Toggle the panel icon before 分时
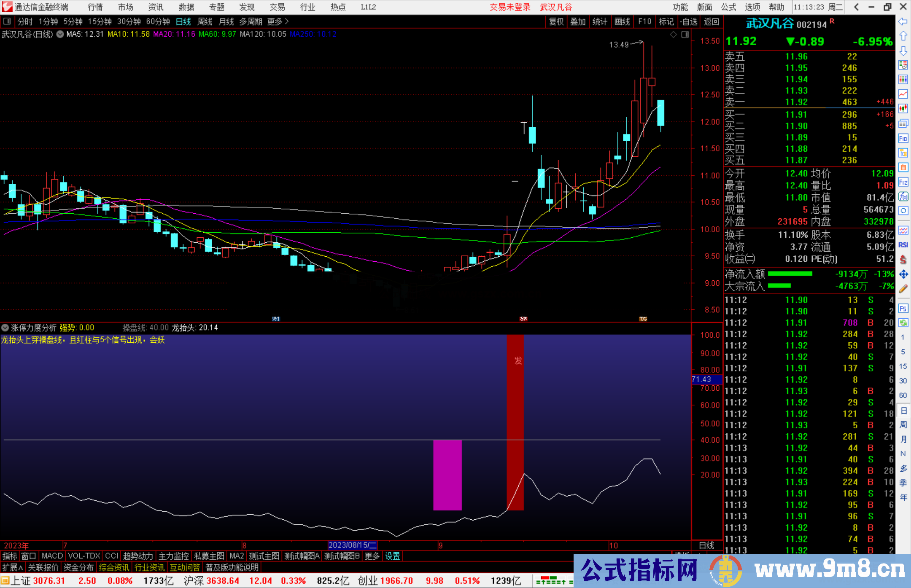Screen dimensions: 911x588 (7, 21)
